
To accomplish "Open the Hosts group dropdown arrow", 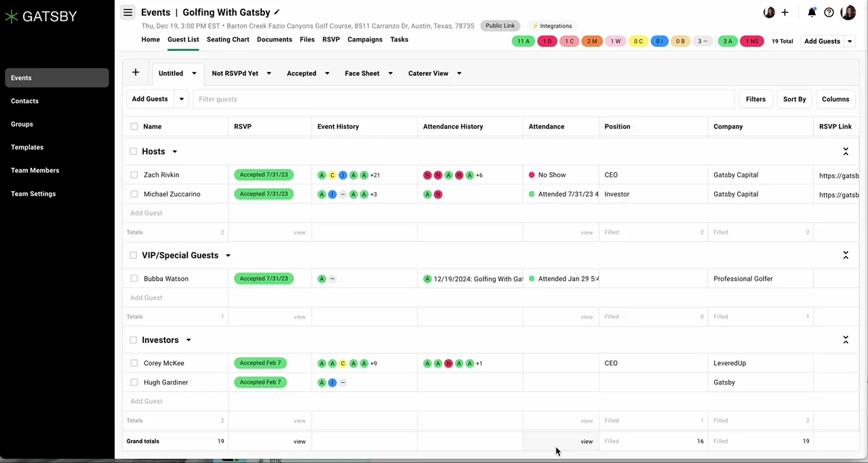I will 174,152.
